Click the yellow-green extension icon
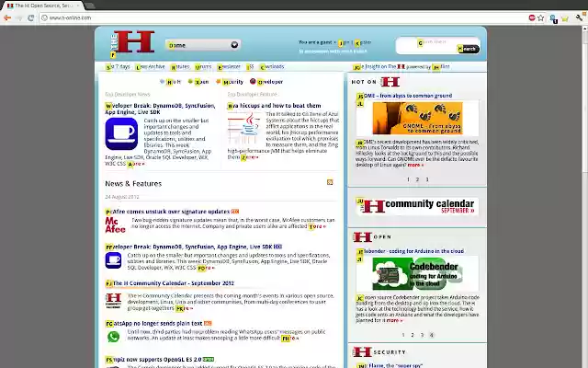588x368 pixels. point(565,18)
